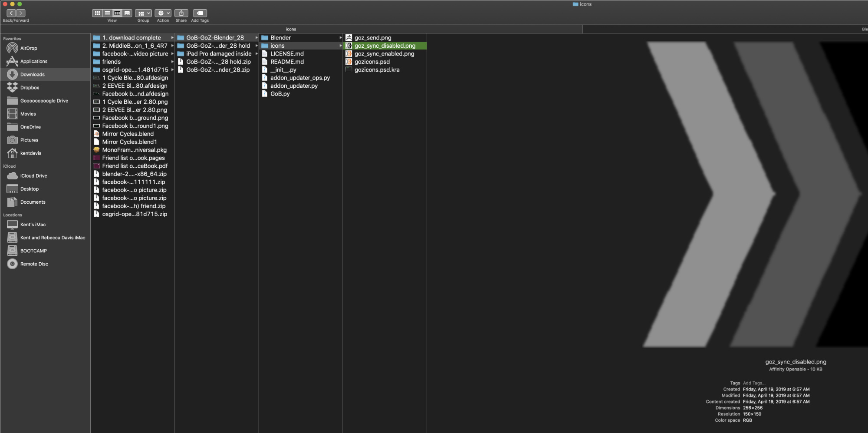The image size is (868, 433).
Task: Select Remote Disc in the sidebar
Action: point(34,264)
